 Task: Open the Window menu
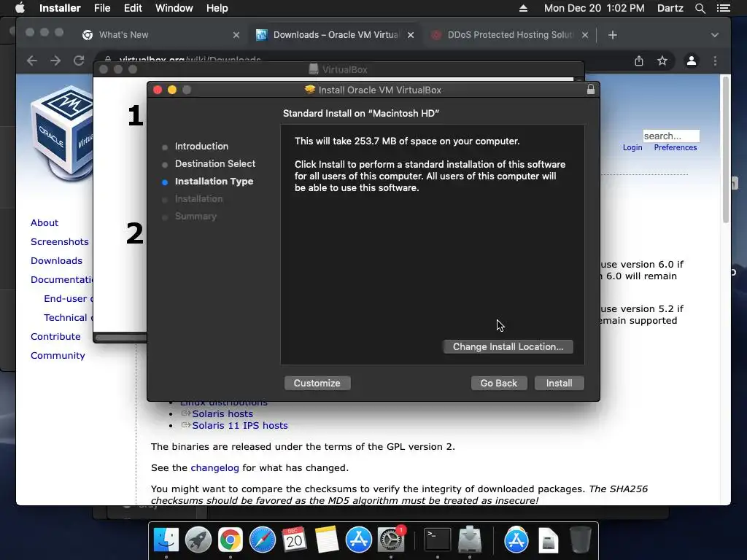click(174, 8)
